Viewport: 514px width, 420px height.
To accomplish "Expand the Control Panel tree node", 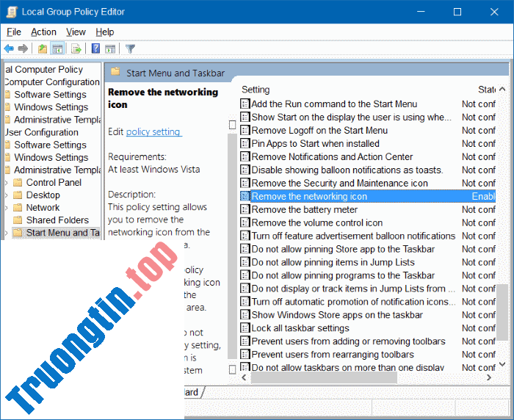I will 6,183.
